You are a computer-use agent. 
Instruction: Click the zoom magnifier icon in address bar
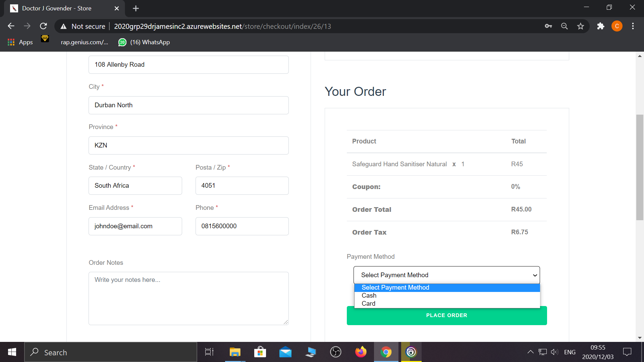[565, 26]
